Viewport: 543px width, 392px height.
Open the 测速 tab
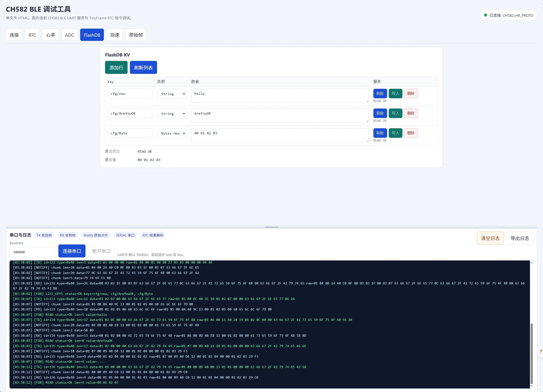115,35
